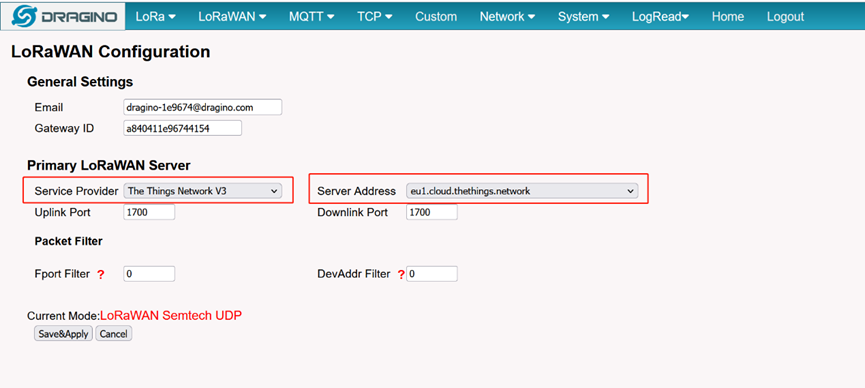Click the Dragino logo
Screen dimensions: 865x388
[62, 16]
